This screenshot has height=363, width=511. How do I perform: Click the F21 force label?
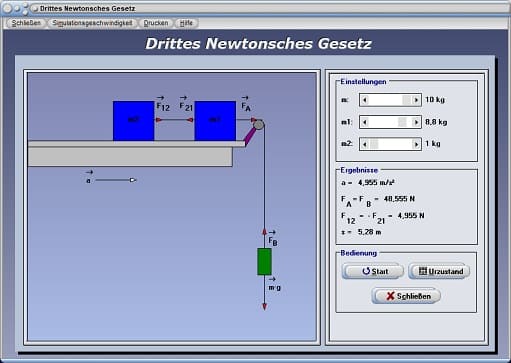[186, 104]
